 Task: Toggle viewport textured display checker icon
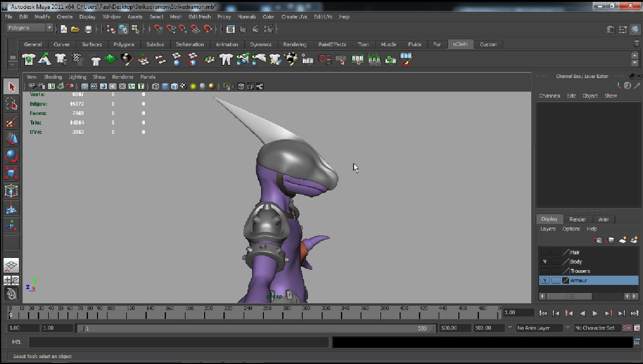pos(184,86)
